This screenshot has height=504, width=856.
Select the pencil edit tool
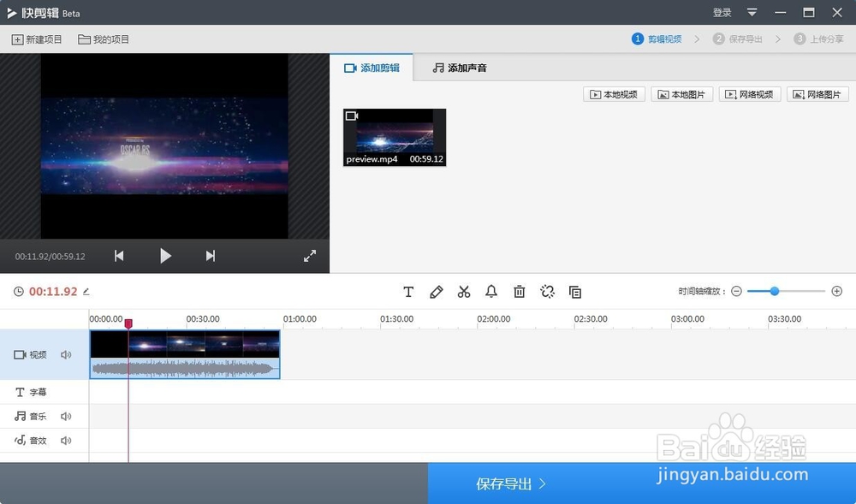[437, 292]
